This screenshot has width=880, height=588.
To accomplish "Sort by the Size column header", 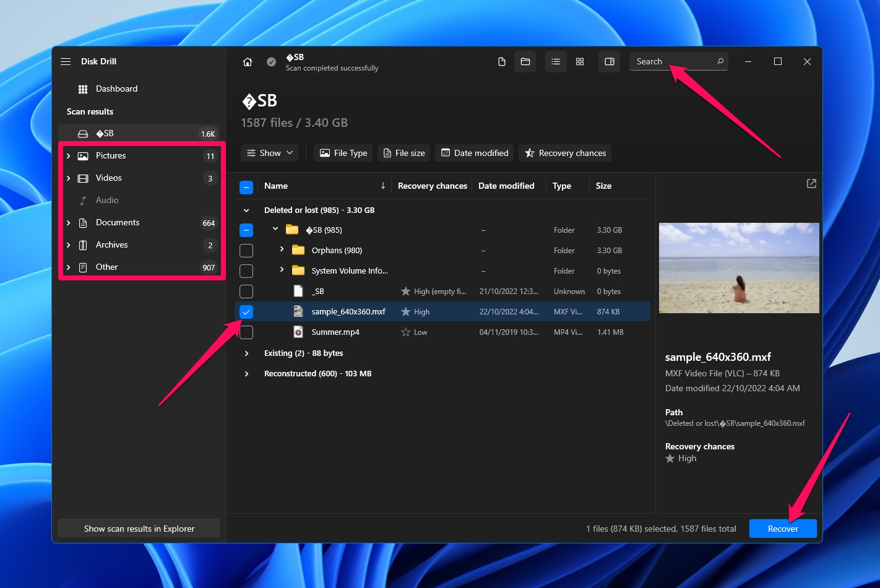I will click(x=603, y=186).
